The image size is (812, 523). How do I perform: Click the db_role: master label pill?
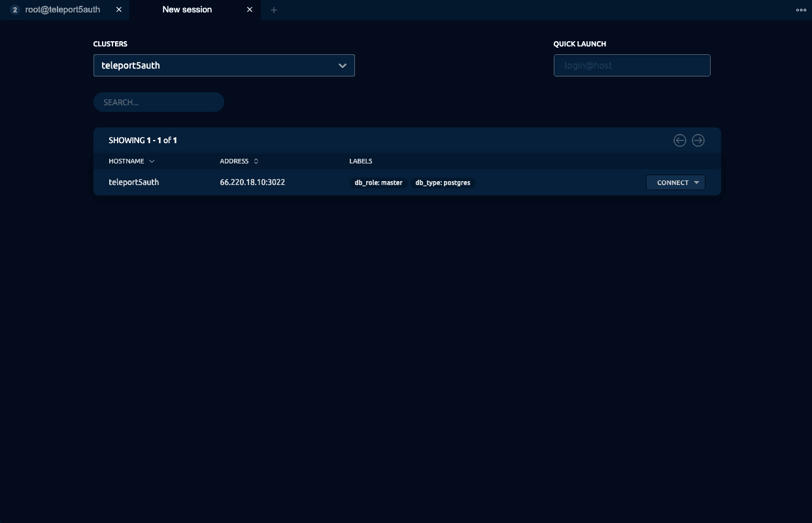click(x=378, y=182)
